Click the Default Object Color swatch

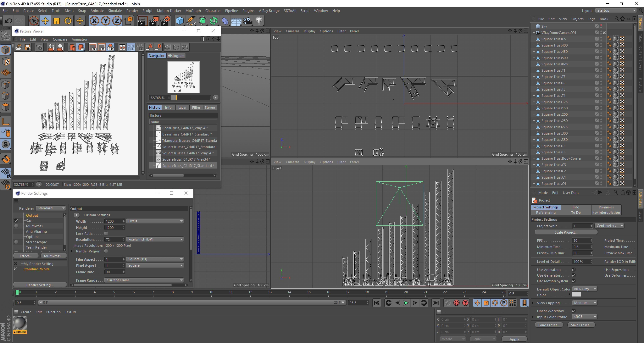pos(576,295)
